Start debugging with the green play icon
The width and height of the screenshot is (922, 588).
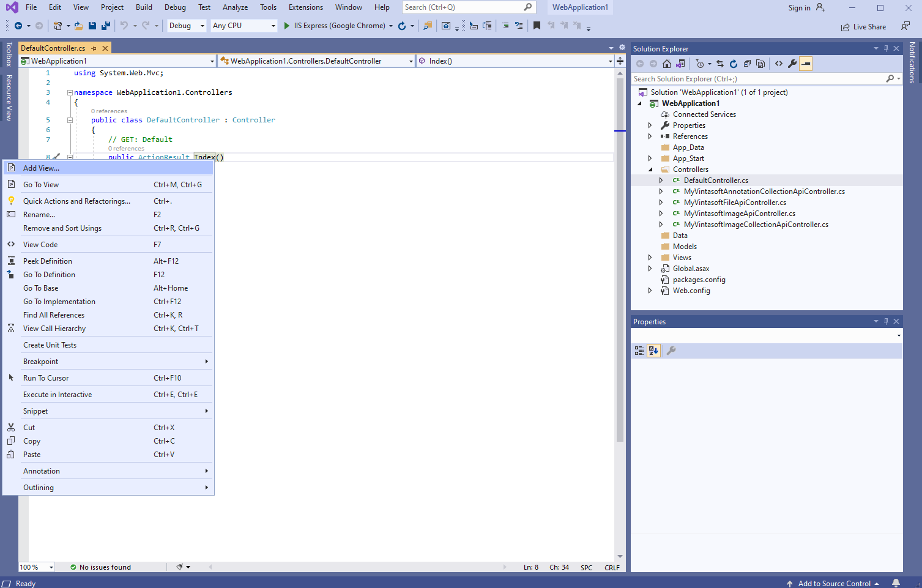click(286, 26)
